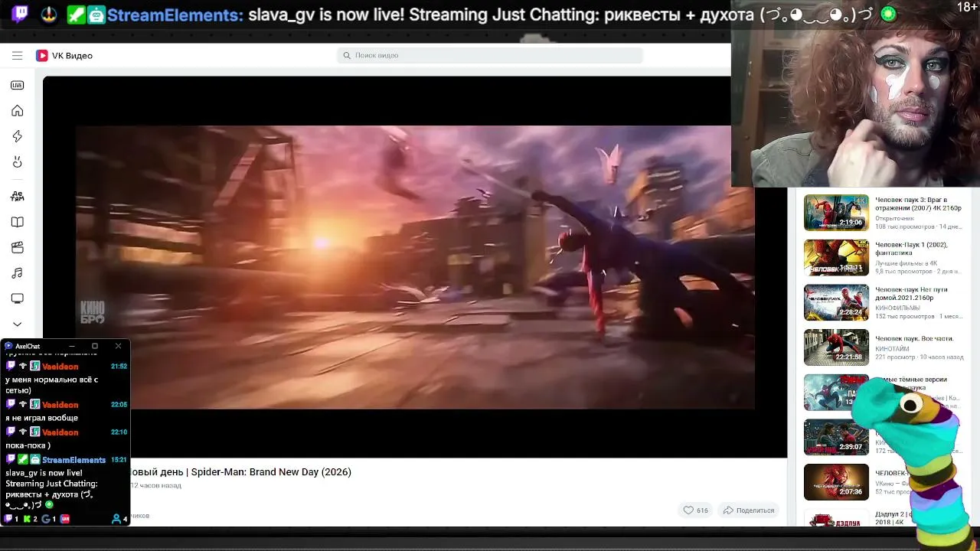Open 'Человек-паук 3: Враг в отражении' thumbnail
This screenshot has width=980, height=551.
click(836, 213)
